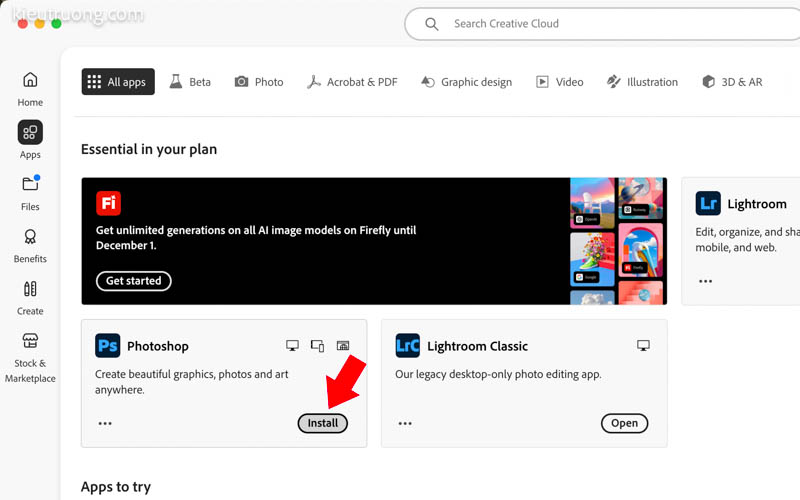Switch to the Photo category tab
The width and height of the screenshot is (800, 500).
[259, 82]
